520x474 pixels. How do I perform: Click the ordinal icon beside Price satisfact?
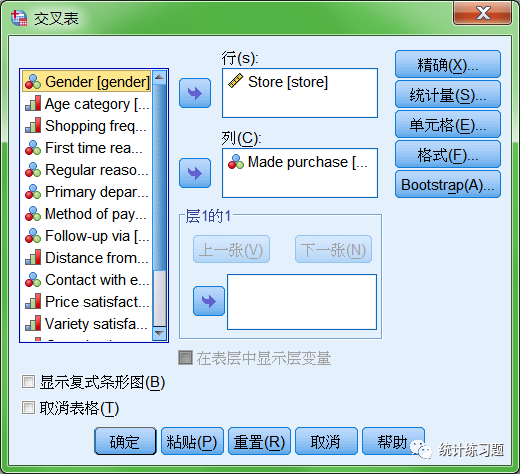33,302
